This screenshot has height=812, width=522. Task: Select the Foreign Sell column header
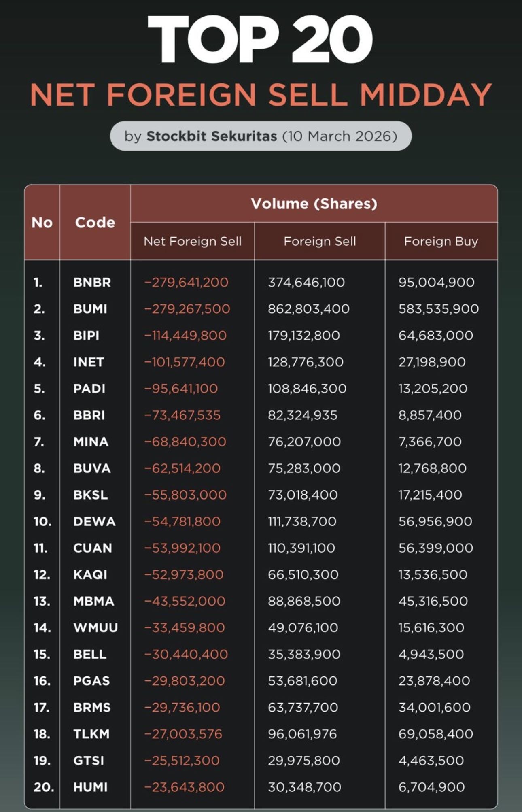[320, 241]
